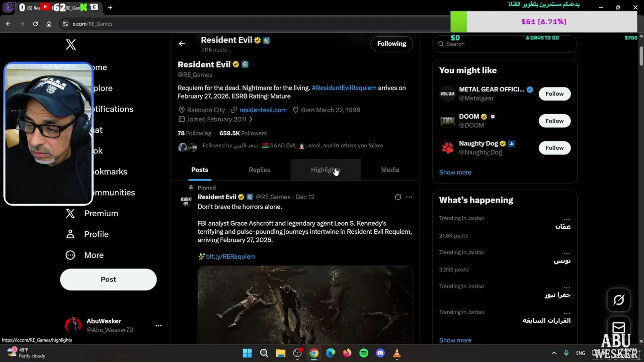Switch to the Media tab
This screenshot has height=362, width=644.
pyautogui.click(x=390, y=169)
